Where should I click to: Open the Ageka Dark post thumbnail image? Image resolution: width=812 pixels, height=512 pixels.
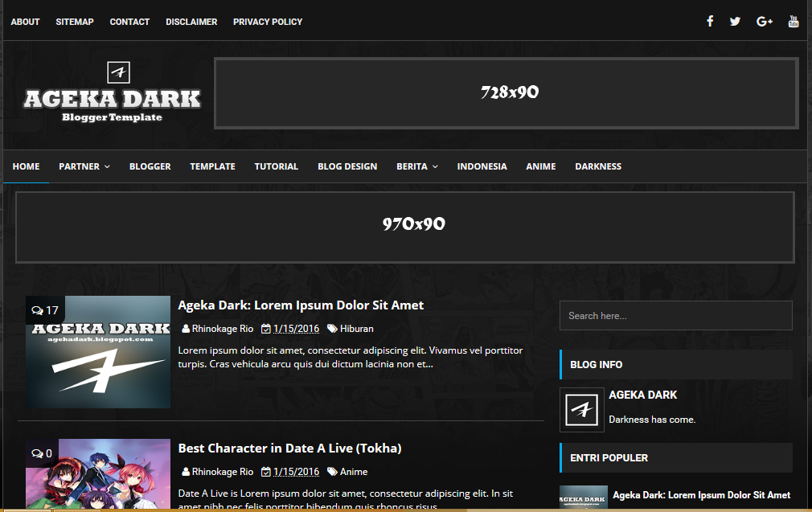98,352
